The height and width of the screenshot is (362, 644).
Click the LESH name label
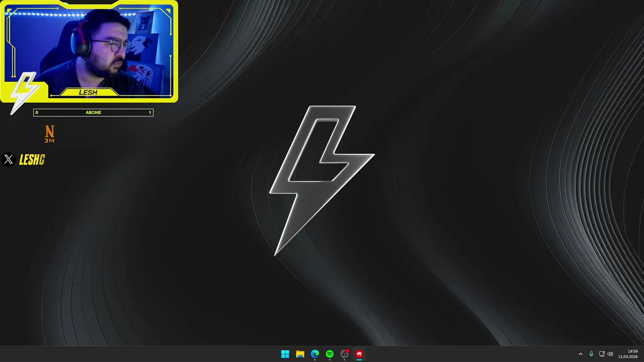click(x=88, y=93)
